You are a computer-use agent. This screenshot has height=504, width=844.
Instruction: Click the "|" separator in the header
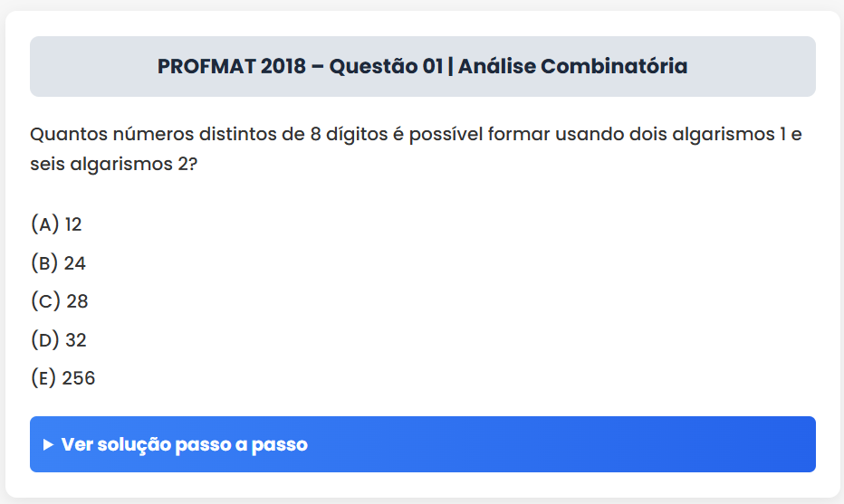pyautogui.click(x=450, y=66)
